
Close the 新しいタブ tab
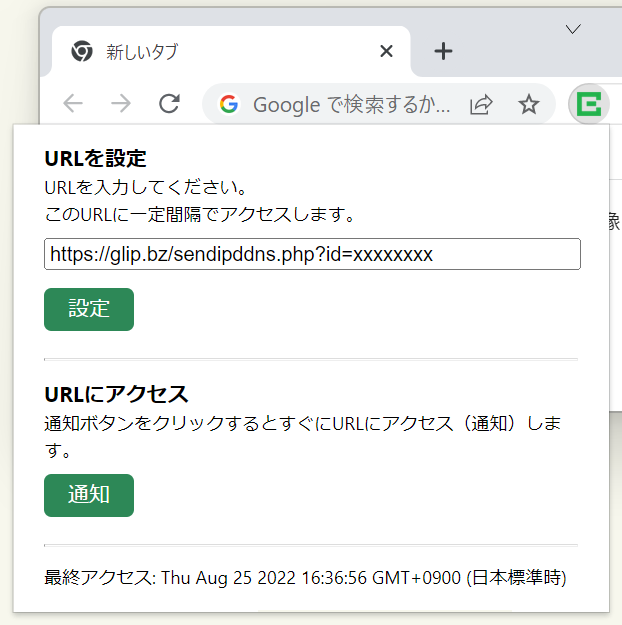386,51
